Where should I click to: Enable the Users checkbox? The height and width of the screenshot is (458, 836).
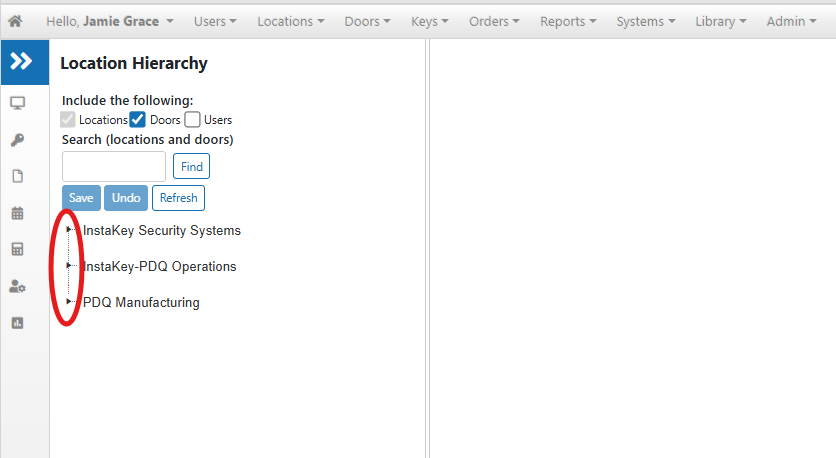192,119
